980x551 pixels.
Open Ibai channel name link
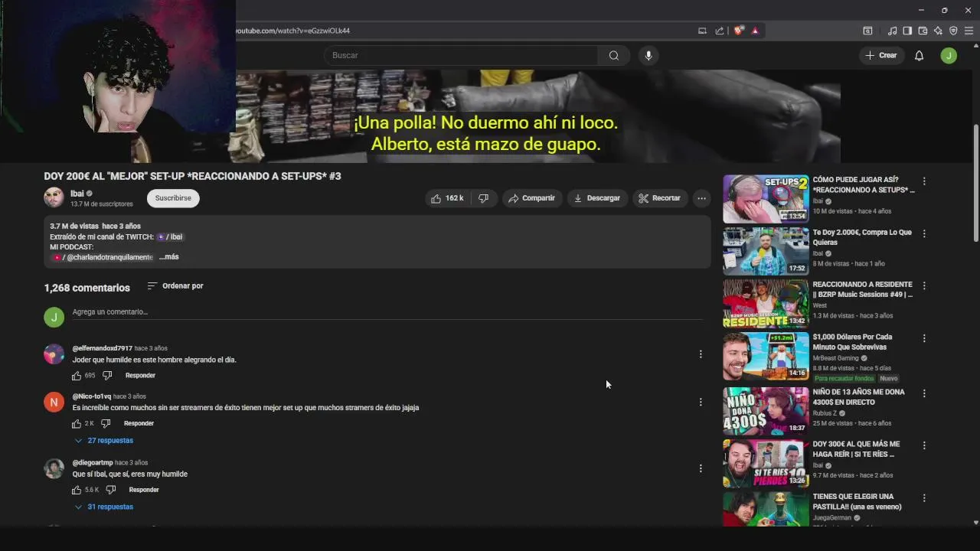coord(77,194)
